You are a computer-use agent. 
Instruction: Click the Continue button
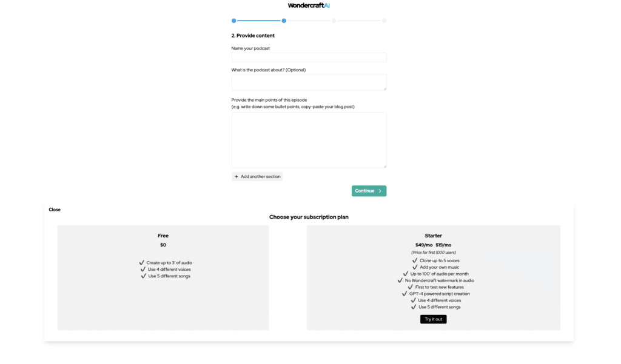(x=369, y=191)
